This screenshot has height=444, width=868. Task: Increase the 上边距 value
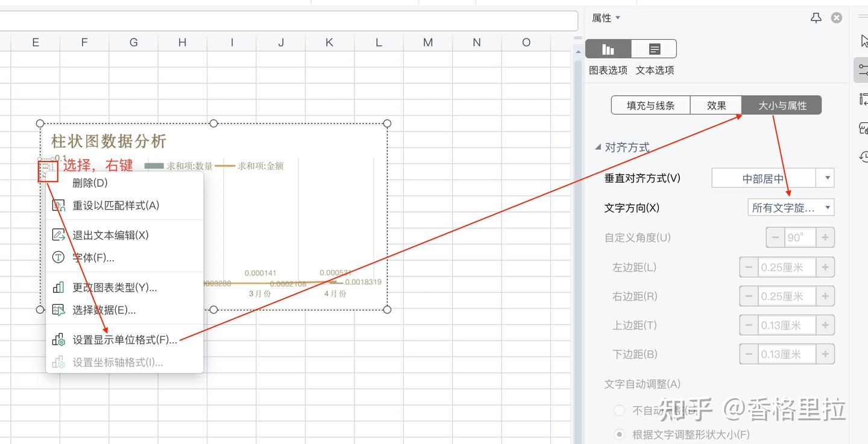point(825,325)
